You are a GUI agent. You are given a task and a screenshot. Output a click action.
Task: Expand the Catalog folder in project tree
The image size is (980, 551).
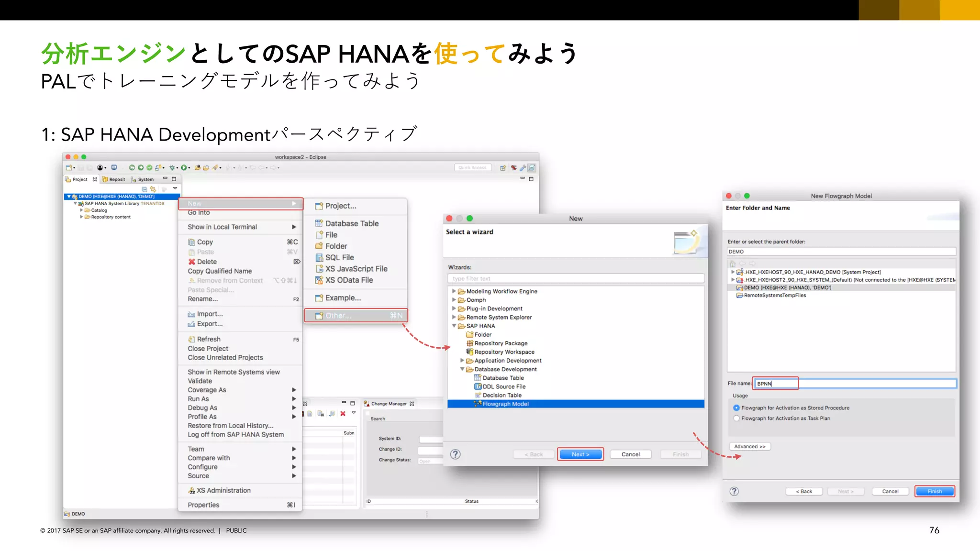pyautogui.click(x=81, y=210)
